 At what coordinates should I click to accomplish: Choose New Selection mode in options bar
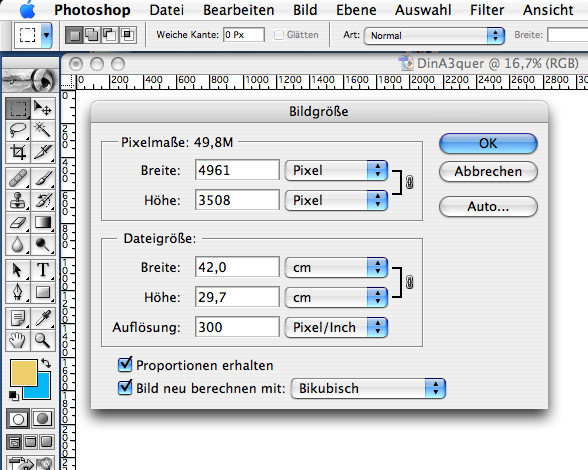coord(75,35)
